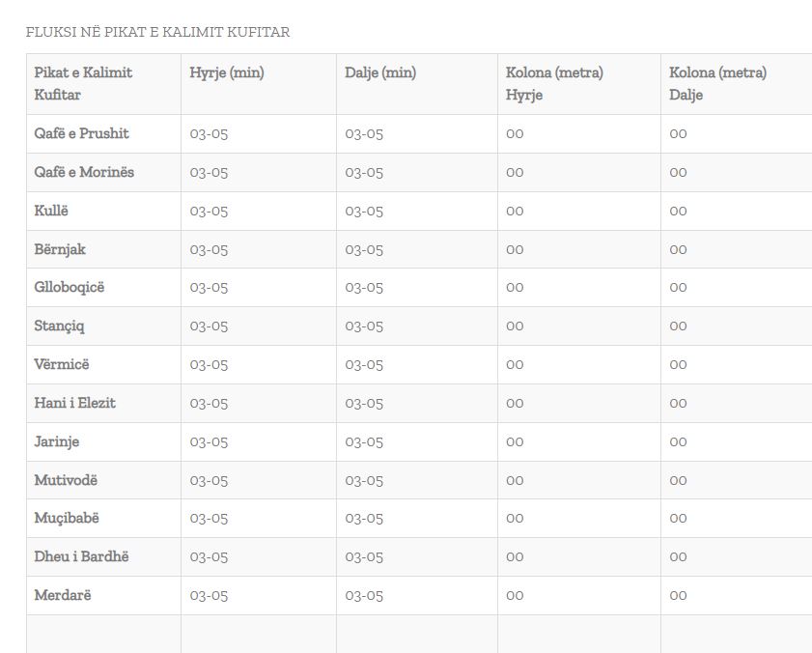Click the 'Pikat e Kalimit Kufitar' column header

click(x=83, y=83)
